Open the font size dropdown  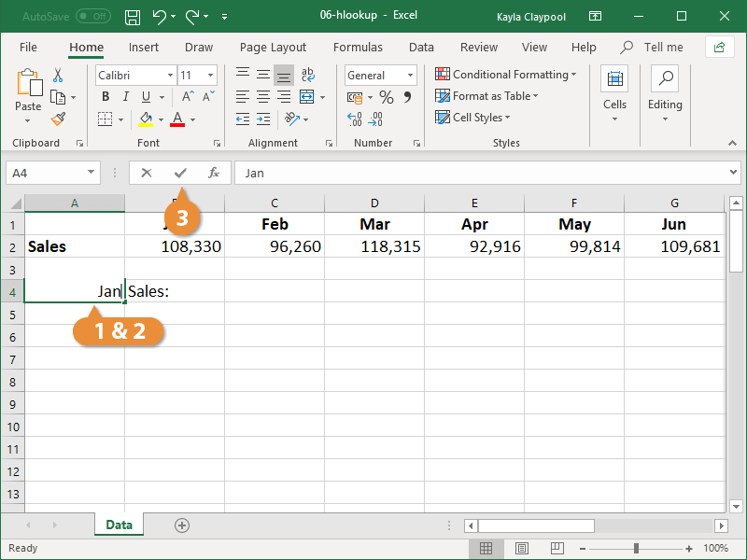(x=209, y=75)
